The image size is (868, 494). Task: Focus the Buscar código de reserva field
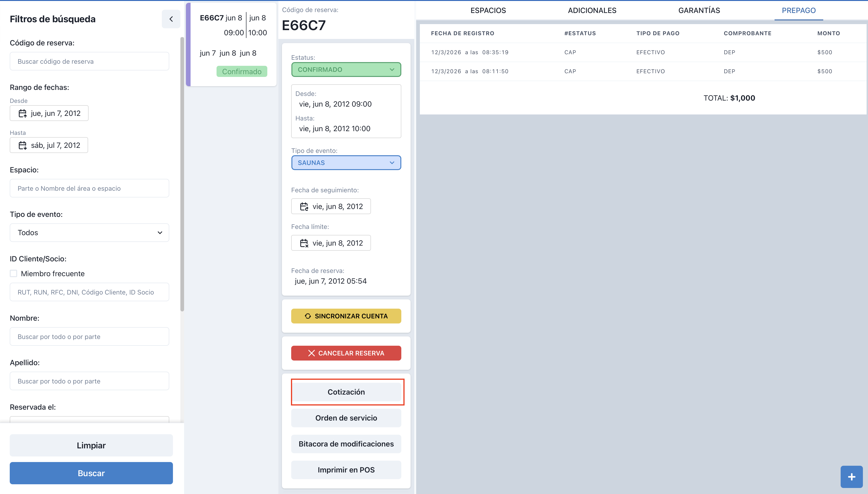(x=89, y=61)
